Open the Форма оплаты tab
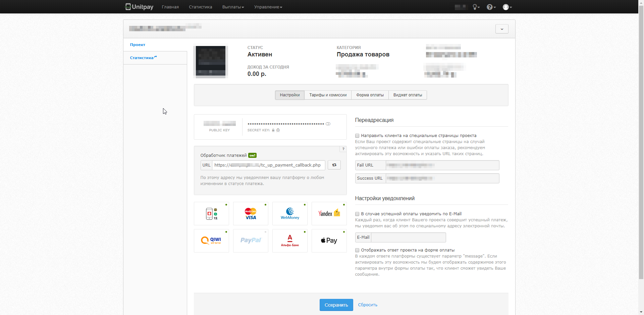The width and height of the screenshot is (644, 315). pyautogui.click(x=370, y=95)
